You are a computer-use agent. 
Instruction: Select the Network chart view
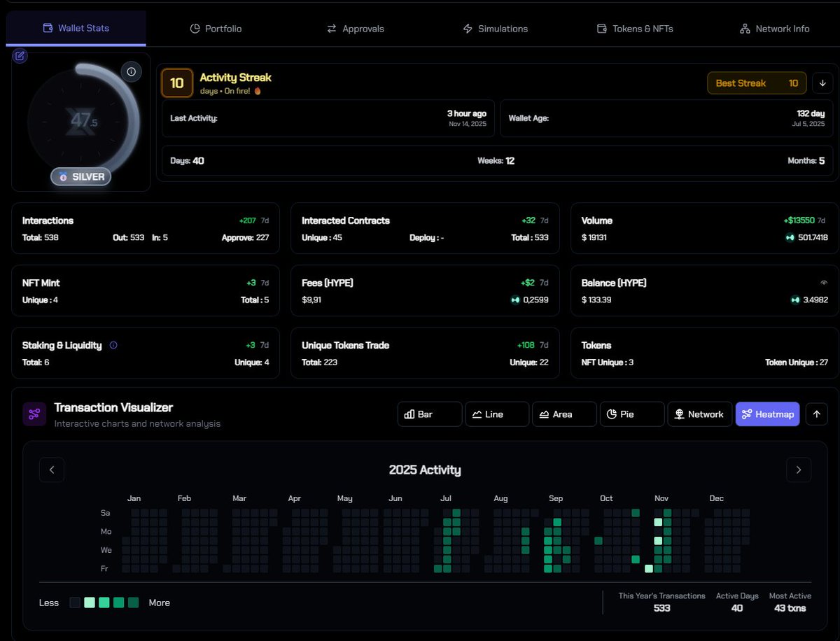coord(700,414)
